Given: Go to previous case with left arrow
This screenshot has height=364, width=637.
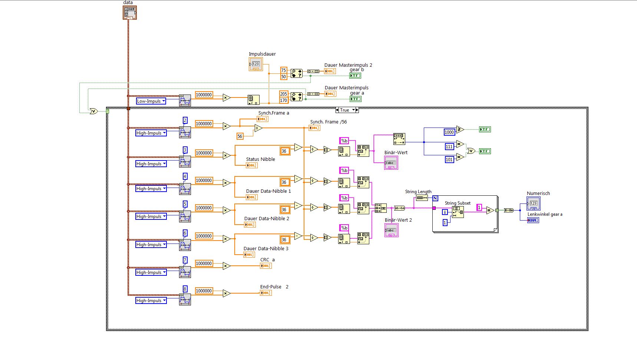Looking at the screenshot, I should (337, 110).
